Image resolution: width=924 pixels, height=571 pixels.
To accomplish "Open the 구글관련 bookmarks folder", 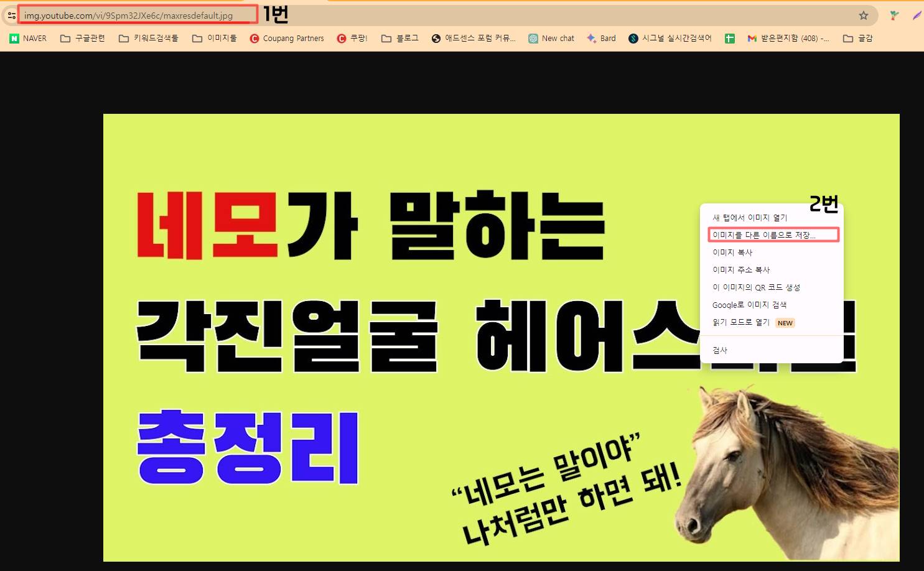I will [x=82, y=38].
